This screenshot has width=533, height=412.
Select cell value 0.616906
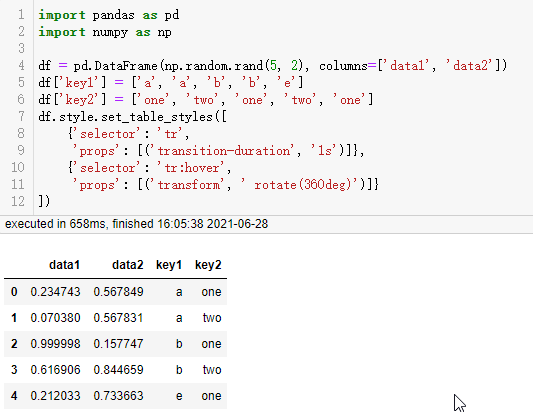55,370
